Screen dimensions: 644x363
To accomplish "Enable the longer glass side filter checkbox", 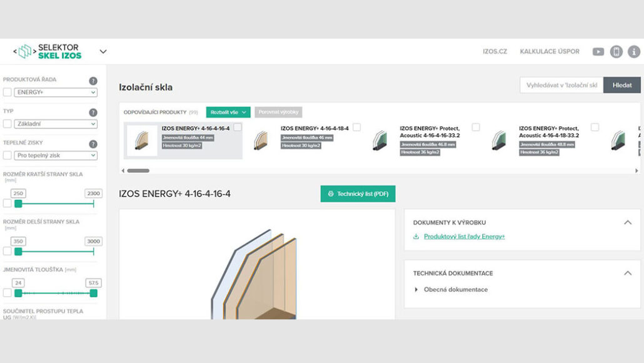I will click(7, 251).
